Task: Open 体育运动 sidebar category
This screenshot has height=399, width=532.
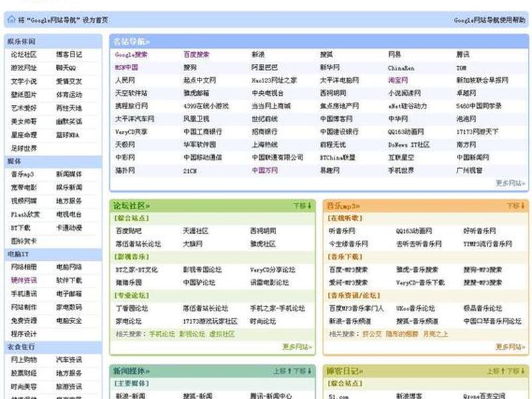Action: (69, 94)
